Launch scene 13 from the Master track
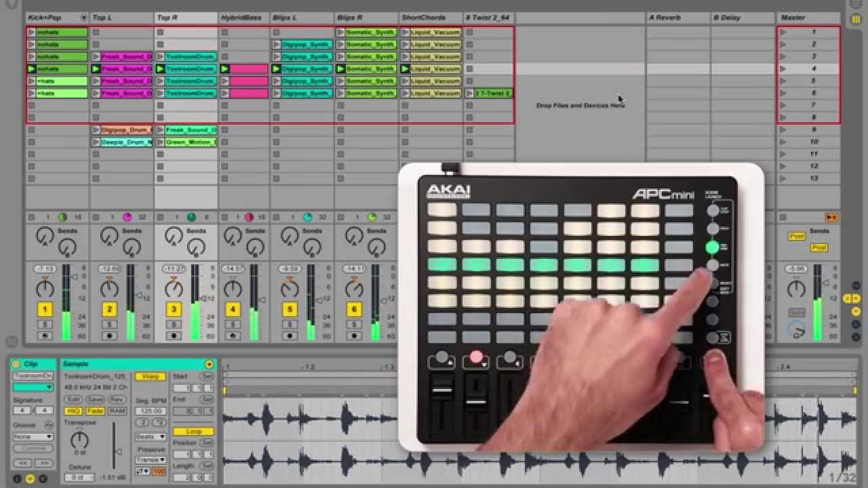The image size is (868, 488). (x=783, y=178)
